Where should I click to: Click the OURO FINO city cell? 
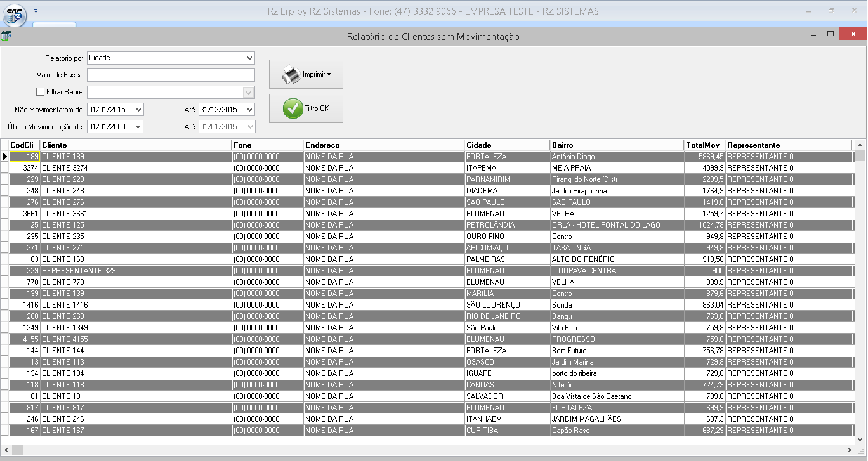[x=507, y=237]
